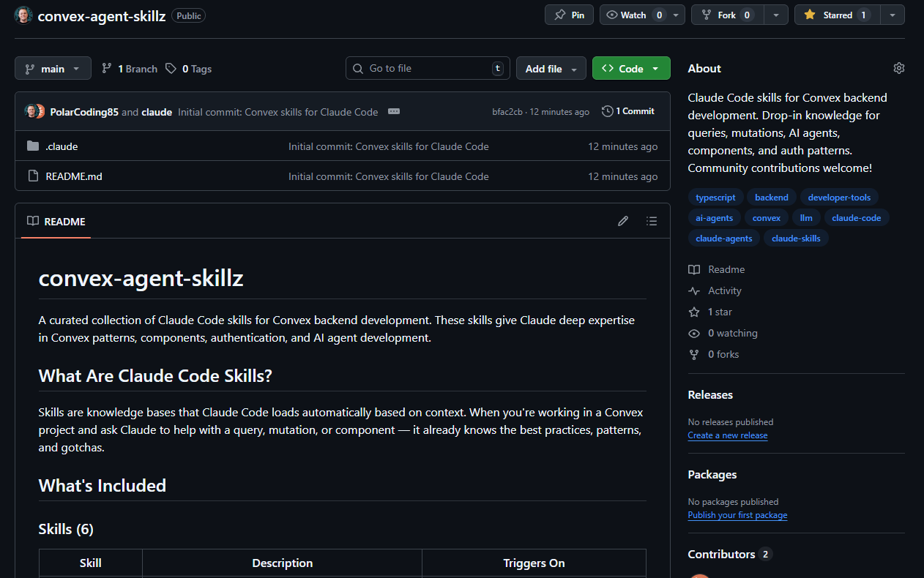The width and height of the screenshot is (924, 578).
Task: Click the 0 Tags label icon
Action: (x=169, y=68)
